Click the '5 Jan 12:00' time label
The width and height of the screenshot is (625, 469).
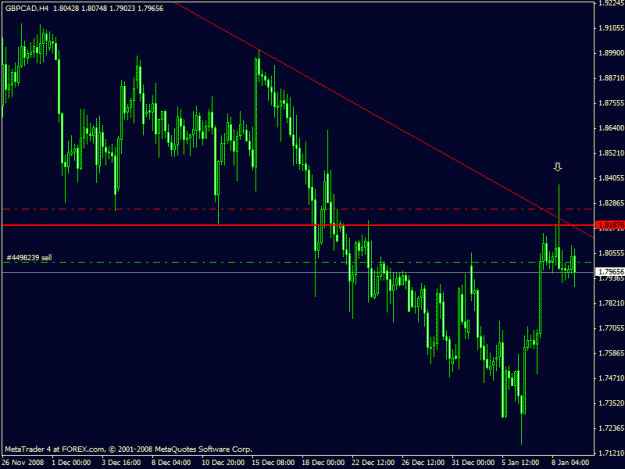coord(520,463)
